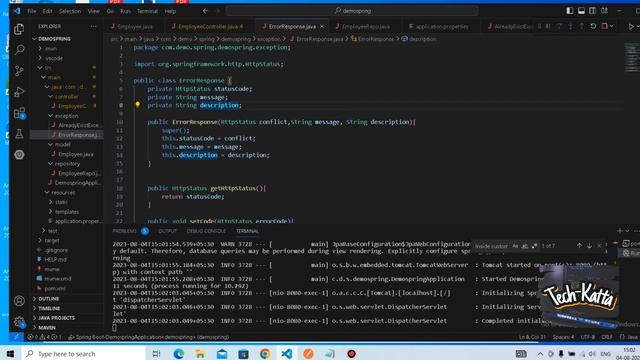Click the debug Step Over button
This screenshot has width=640, height=360.
(x=560, y=26)
